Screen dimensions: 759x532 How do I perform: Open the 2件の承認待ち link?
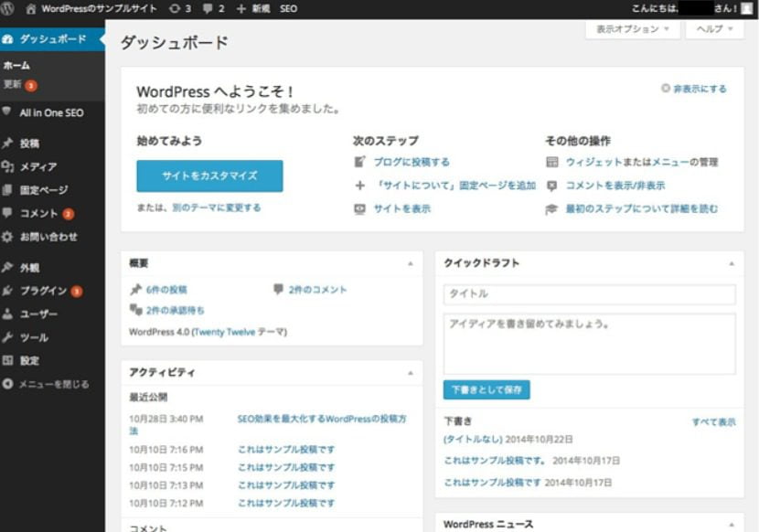point(176,310)
